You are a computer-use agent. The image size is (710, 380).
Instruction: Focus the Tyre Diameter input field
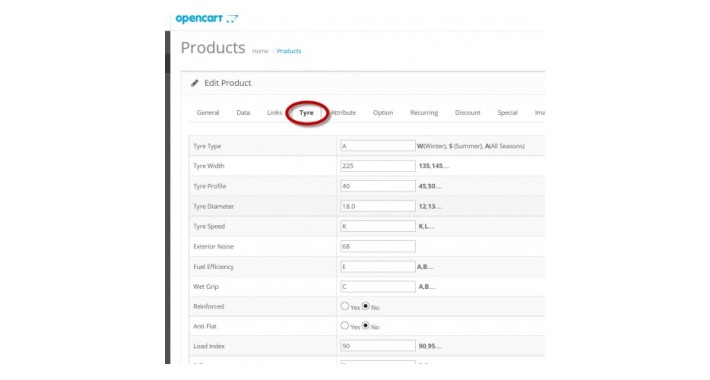coord(378,206)
